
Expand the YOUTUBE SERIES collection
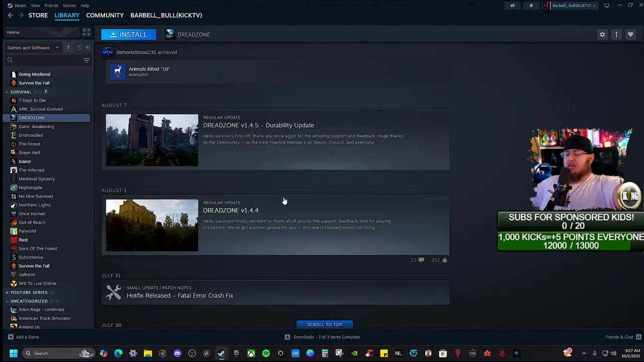tap(7, 293)
